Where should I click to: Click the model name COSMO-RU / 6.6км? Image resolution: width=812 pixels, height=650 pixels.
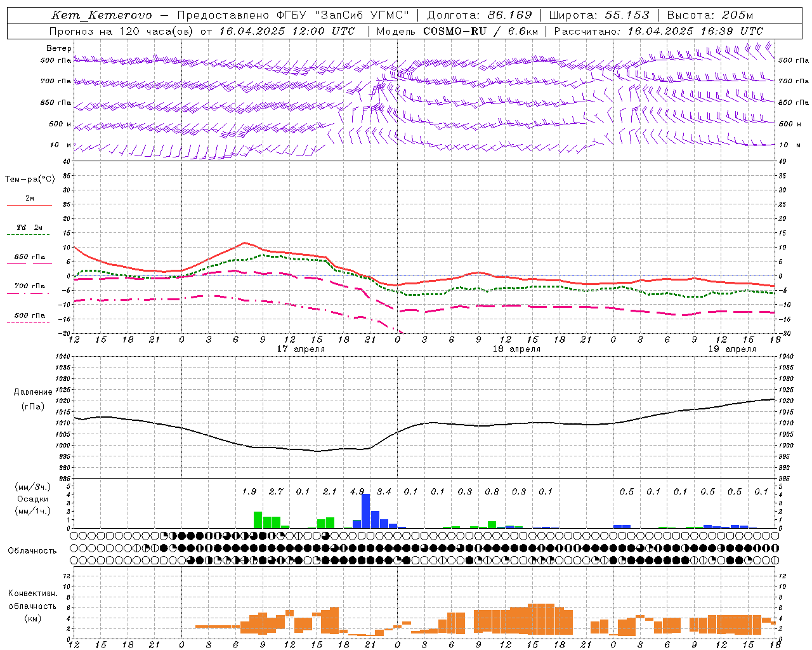[x=481, y=31]
